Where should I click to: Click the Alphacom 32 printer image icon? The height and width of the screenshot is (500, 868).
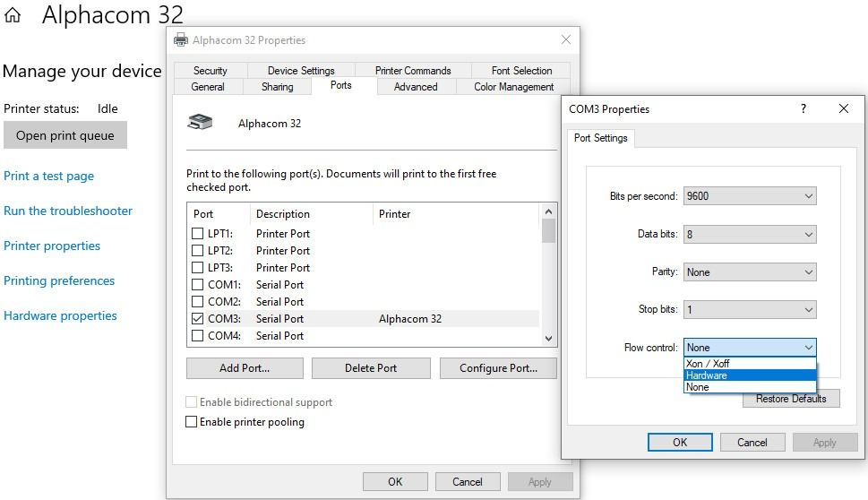click(x=200, y=122)
